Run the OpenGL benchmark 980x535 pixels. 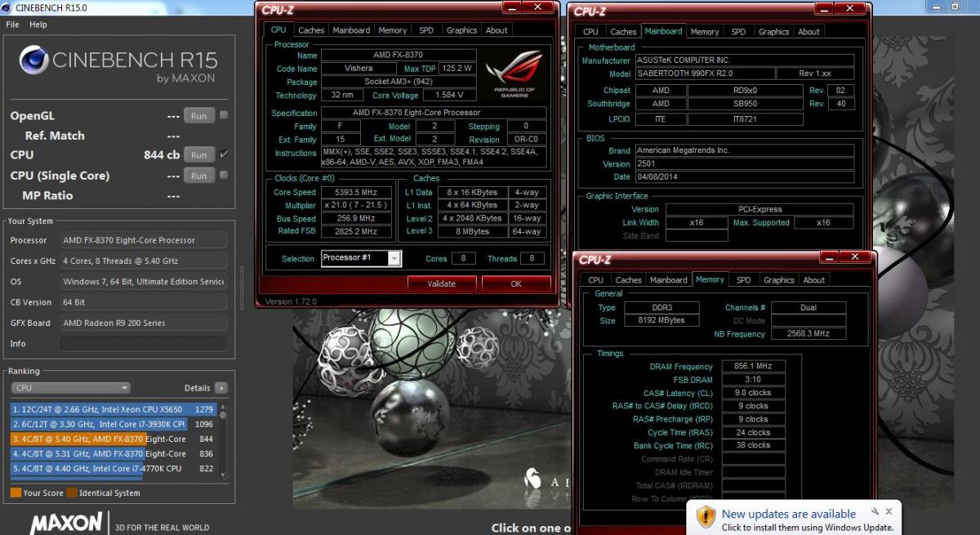(198, 116)
